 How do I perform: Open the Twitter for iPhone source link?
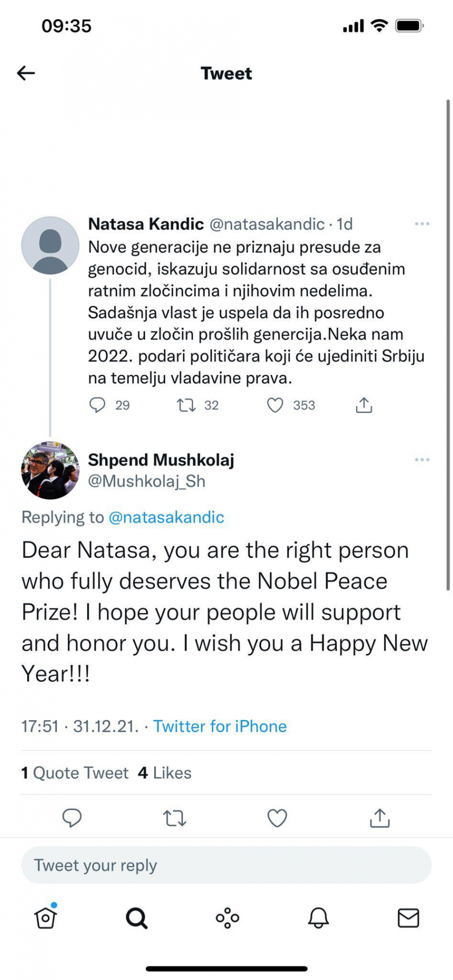point(220,726)
